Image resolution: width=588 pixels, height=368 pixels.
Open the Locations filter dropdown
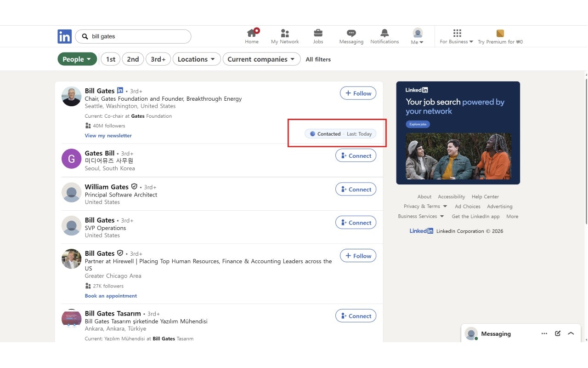tap(197, 59)
